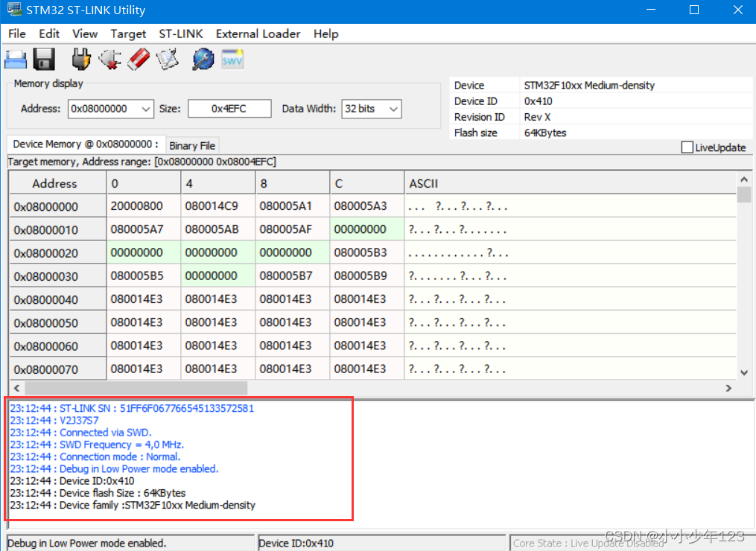The image size is (756, 551).
Task: Open ST website globe icon
Action: pyautogui.click(x=203, y=60)
